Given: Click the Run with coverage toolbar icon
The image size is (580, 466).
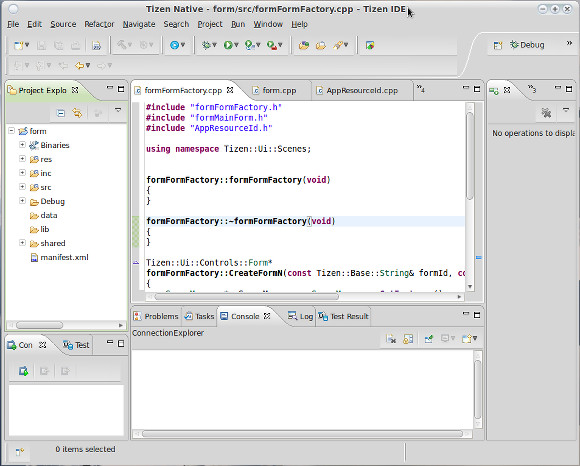Looking at the screenshot, I should (x=250, y=45).
